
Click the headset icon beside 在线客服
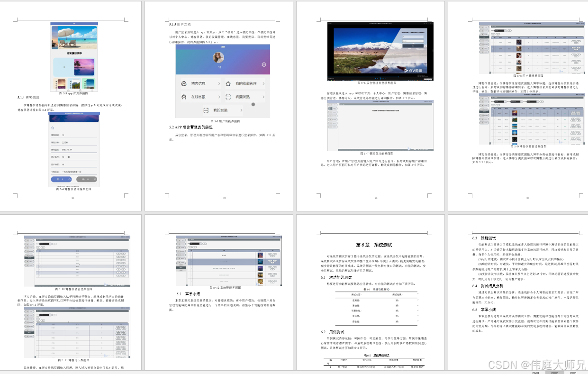184,97
